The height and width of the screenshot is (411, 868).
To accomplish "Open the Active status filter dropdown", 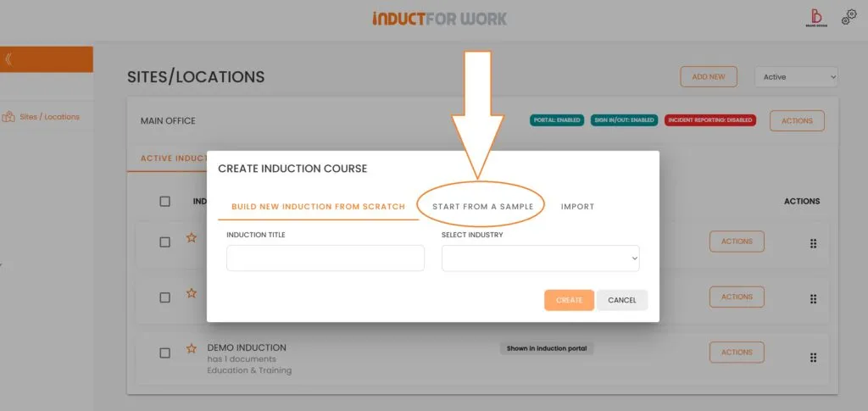I will pos(796,77).
